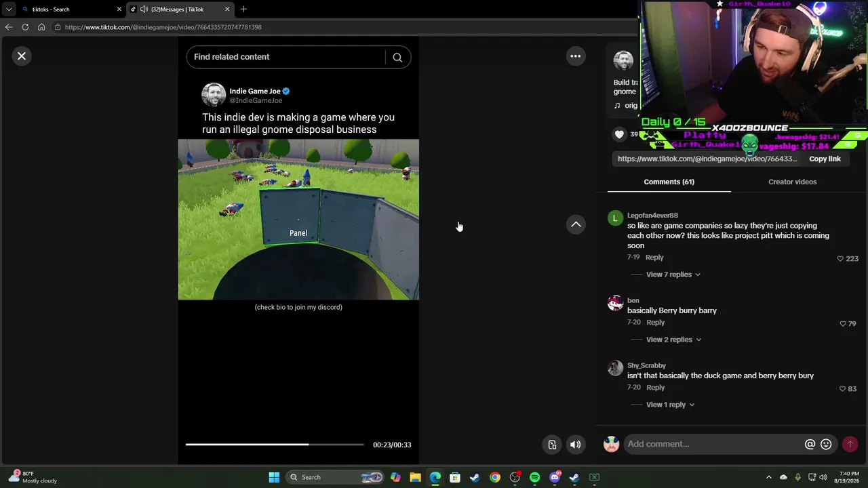Insert a mention with @ icon
868x488 pixels.
[810, 445]
